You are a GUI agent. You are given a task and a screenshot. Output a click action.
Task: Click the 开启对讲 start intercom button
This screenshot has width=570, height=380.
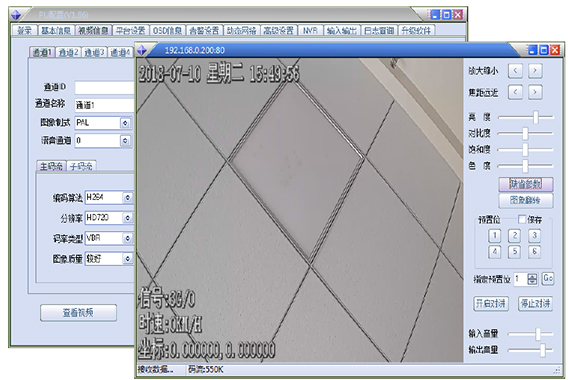(x=491, y=303)
